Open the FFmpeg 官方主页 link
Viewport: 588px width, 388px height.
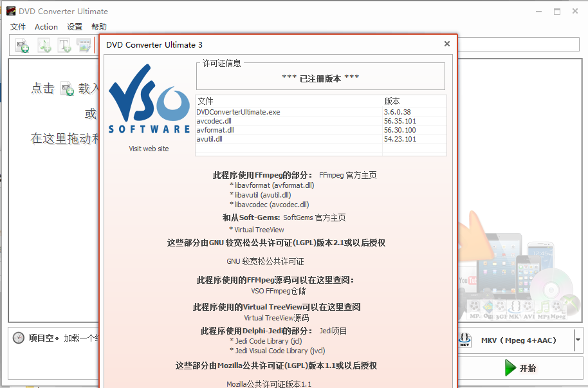(x=347, y=175)
